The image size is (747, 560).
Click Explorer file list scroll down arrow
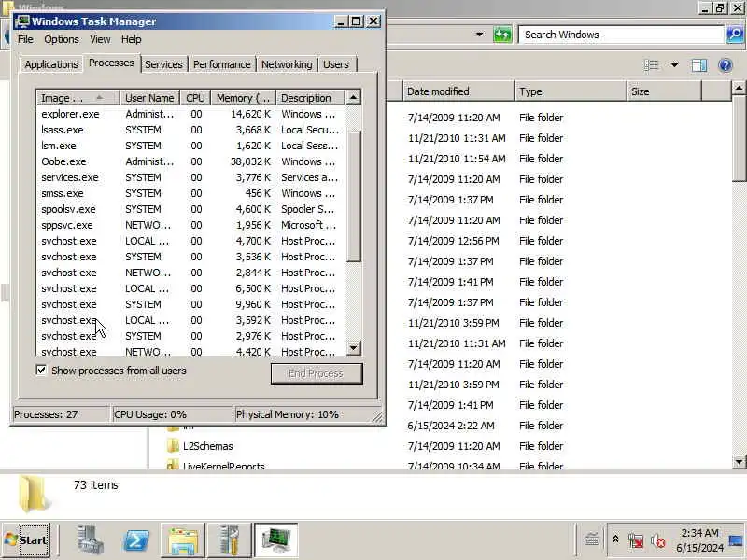[739, 461]
